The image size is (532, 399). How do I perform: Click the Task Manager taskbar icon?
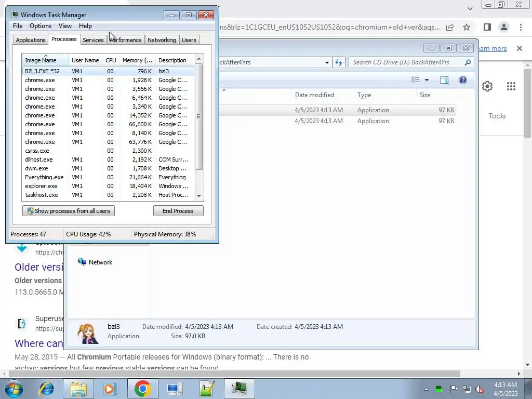tap(239, 389)
